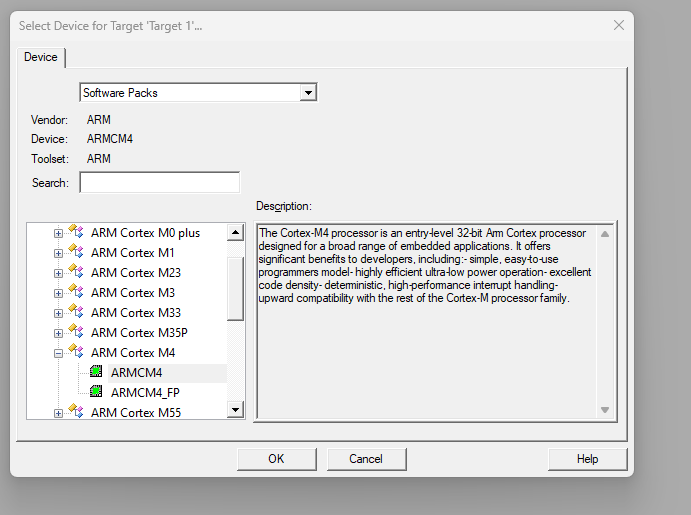Viewport: 691px width, 515px height.
Task: Select ARM Cortex M4 tree row
Action: 133,352
